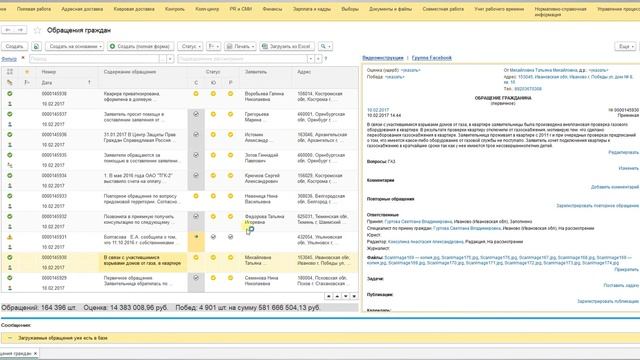
Task: Jump to the first record using list arrow
Action: coord(329,296)
